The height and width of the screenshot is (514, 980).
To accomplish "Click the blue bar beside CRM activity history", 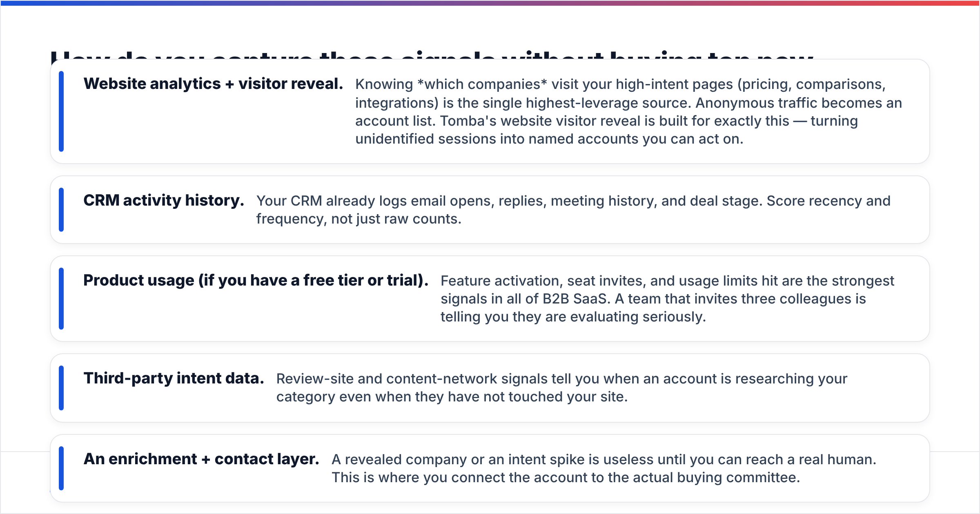I will [61, 210].
